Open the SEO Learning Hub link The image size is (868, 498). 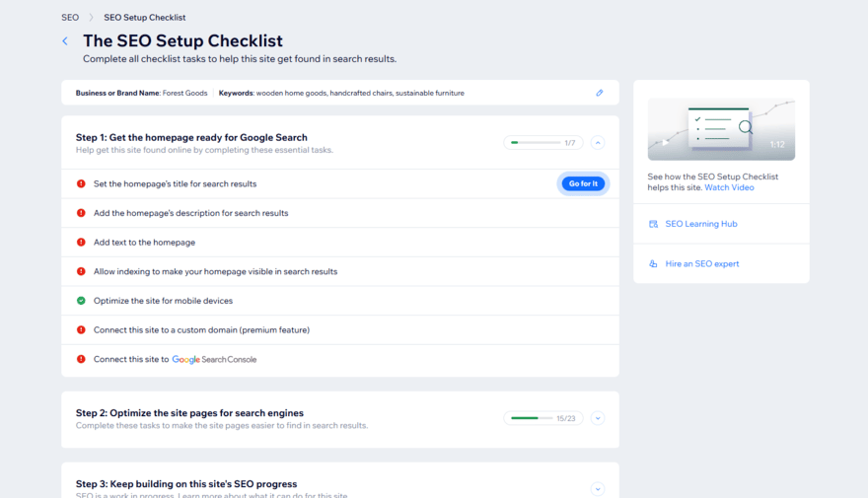[x=701, y=224]
